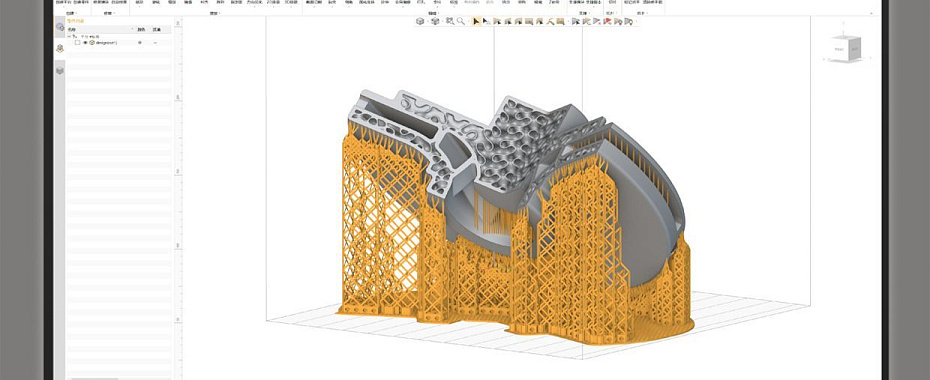Click the dash in the part's last column

coord(155,43)
